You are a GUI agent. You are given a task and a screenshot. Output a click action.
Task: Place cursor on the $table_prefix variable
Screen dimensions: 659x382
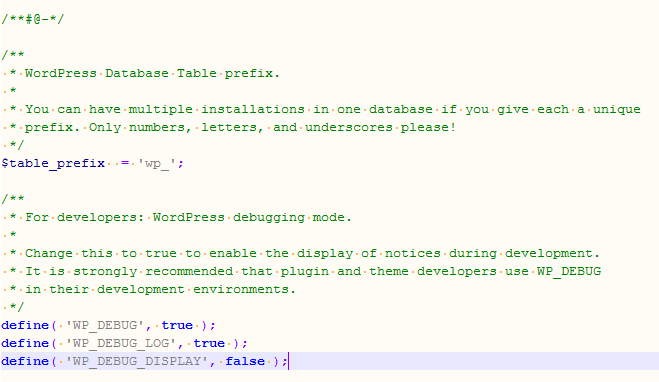coord(53,163)
